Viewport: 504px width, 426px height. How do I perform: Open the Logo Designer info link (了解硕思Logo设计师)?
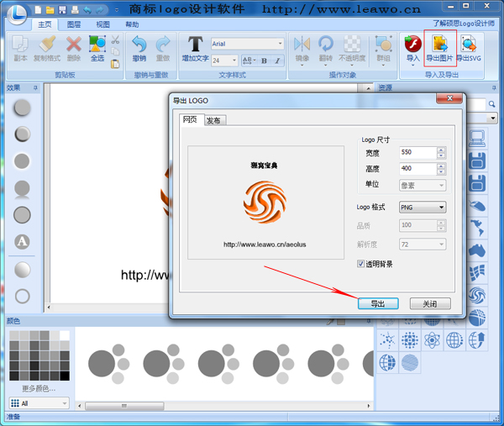[464, 24]
